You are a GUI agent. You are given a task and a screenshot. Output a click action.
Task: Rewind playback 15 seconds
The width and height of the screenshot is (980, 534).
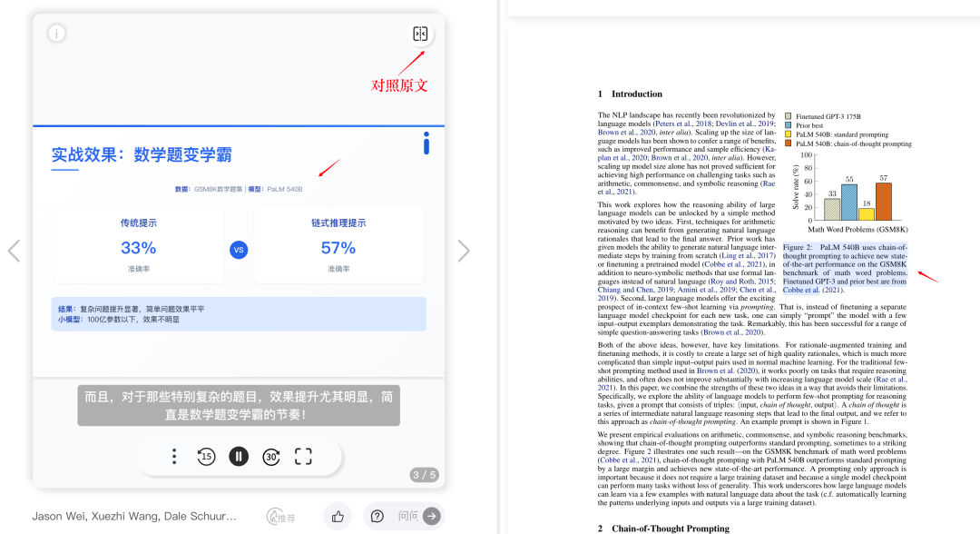point(206,457)
